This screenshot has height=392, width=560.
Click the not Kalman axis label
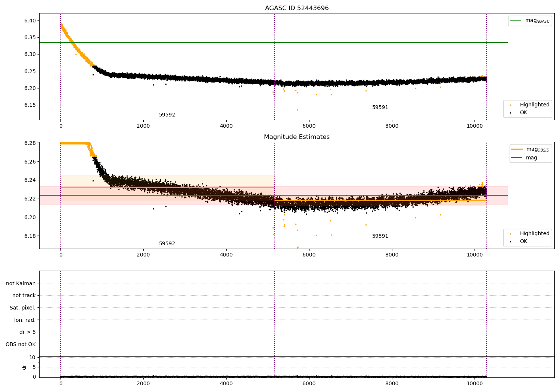pyautogui.click(x=21, y=283)
